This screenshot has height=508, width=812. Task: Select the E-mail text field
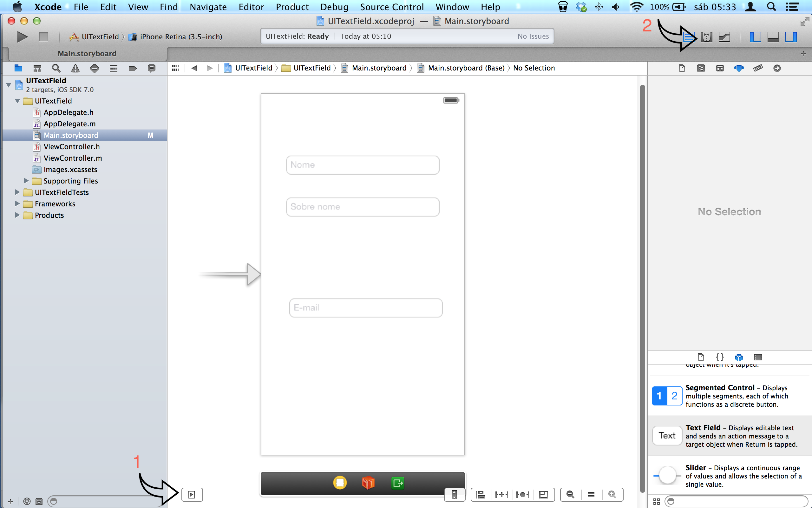tap(366, 308)
